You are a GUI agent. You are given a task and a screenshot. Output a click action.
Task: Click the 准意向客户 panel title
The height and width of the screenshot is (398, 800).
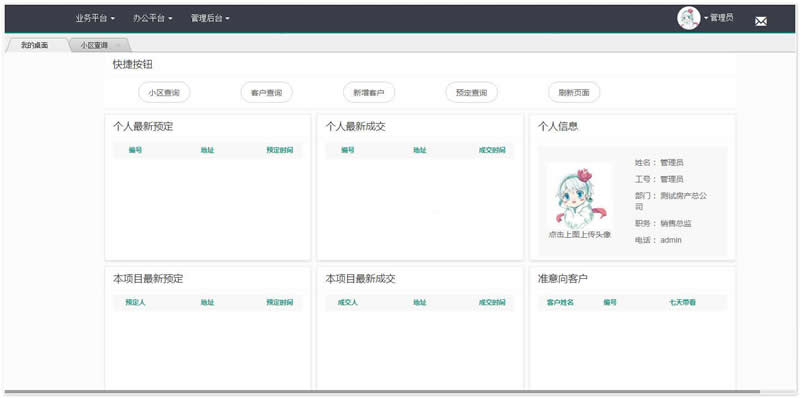click(x=563, y=279)
